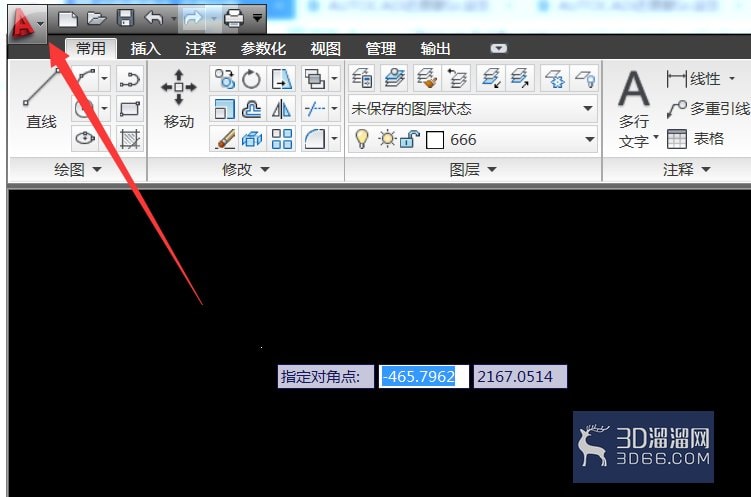Undo the last action

[x=154, y=18]
